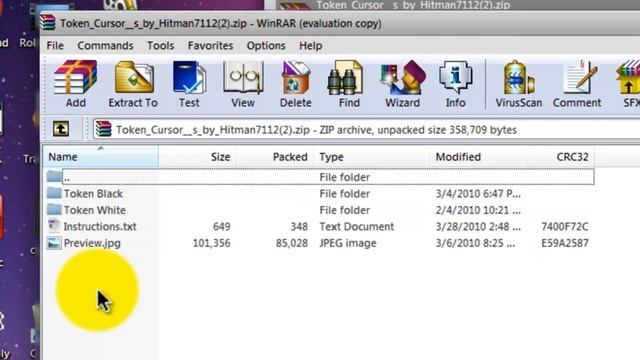640x360 pixels.
Task: Click the packed value 348
Action: [x=299, y=227]
